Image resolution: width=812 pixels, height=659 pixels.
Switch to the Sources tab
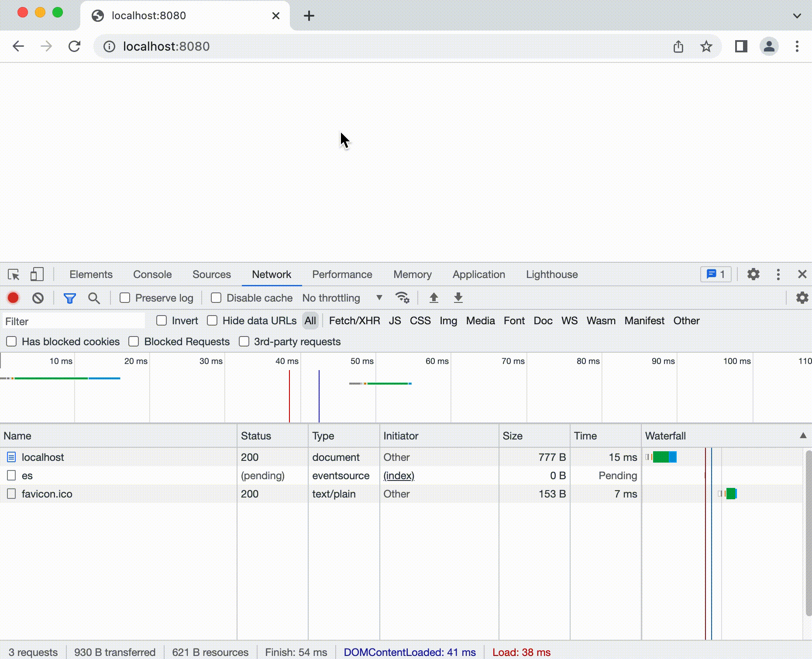(212, 275)
